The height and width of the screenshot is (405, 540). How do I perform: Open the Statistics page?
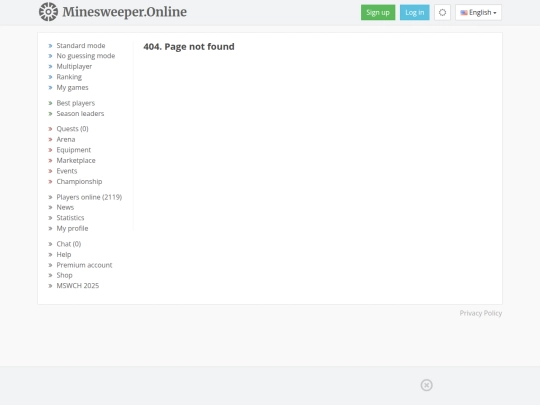70,218
